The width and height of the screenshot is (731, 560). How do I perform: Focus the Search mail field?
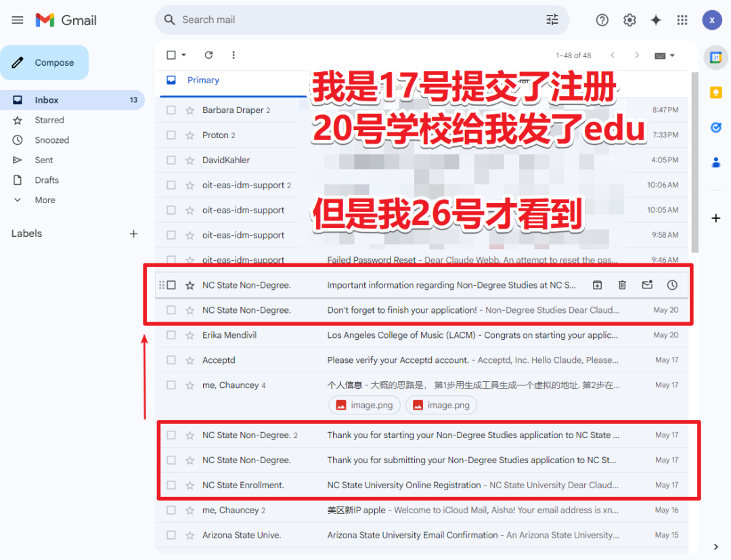pyautogui.click(x=361, y=20)
